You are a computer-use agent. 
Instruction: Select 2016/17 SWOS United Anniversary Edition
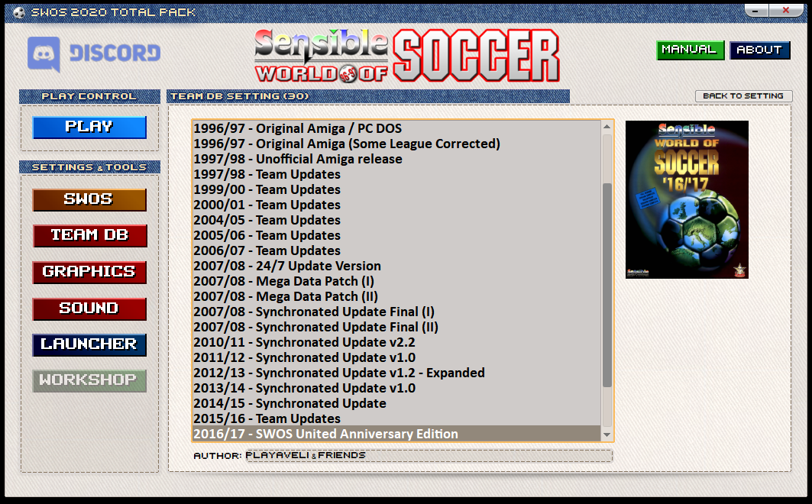[x=325, y=434]
